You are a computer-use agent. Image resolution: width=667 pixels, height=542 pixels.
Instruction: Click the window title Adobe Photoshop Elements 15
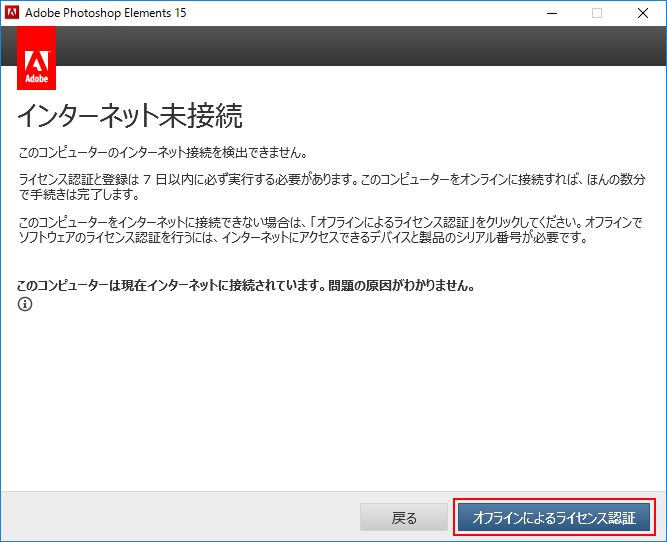pyautogui.click(x=105, y=13)
